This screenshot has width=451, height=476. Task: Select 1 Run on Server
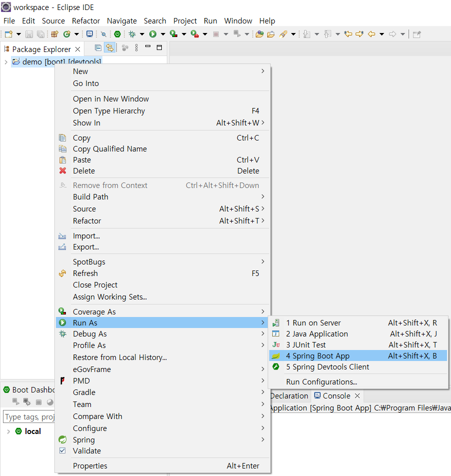point(358,322)
